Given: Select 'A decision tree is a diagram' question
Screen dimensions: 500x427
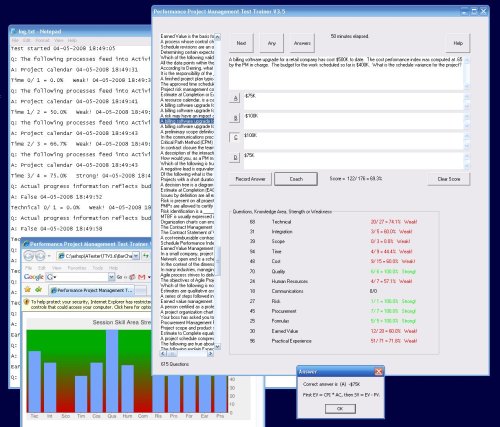Looking at the screenshot, I should point(187,185).
